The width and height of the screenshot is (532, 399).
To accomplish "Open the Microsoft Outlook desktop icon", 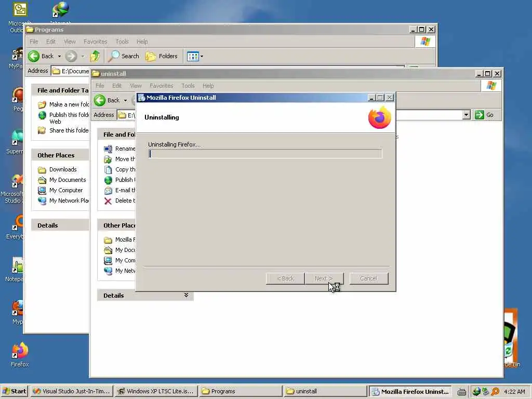I will [x=20, y=17].
